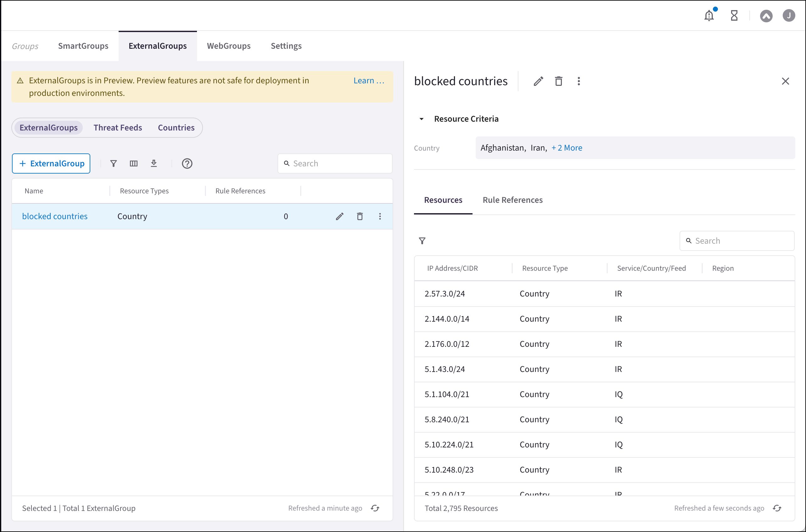The image size is (806, 532).
Task: Switch to SmartGroups tab
Action: tap(83, 46)
